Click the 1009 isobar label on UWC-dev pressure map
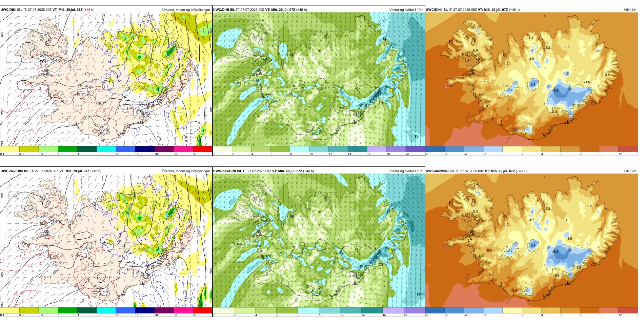The width and height of the screenshot is (644, 322). tap(199, 232)
